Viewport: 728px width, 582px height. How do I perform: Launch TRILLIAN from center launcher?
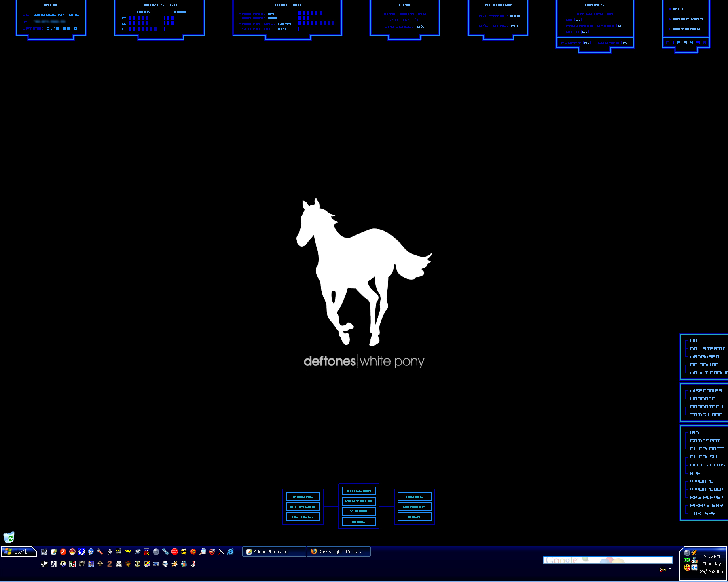[359, 491]
